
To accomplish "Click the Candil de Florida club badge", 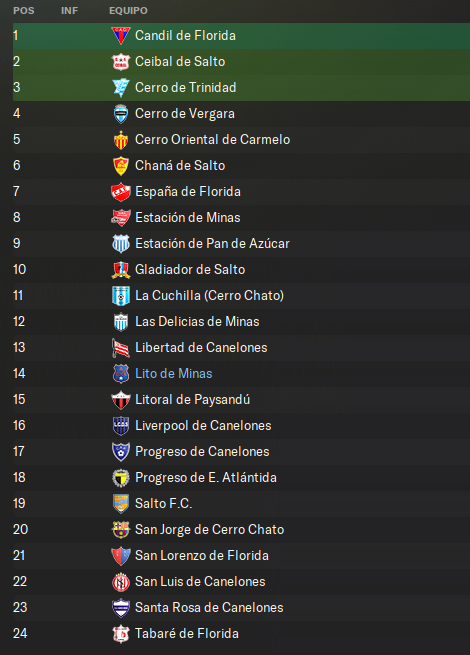I will (121, 36).
